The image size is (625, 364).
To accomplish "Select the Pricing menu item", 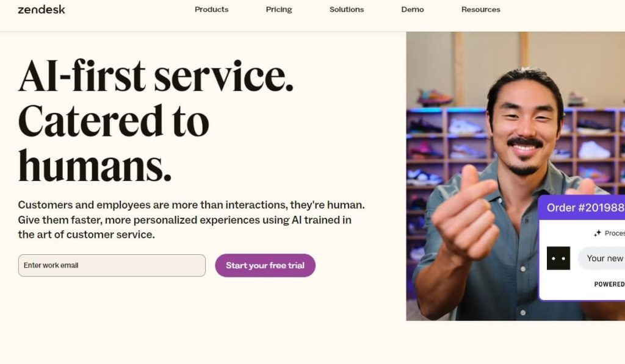I will [278, 9].
